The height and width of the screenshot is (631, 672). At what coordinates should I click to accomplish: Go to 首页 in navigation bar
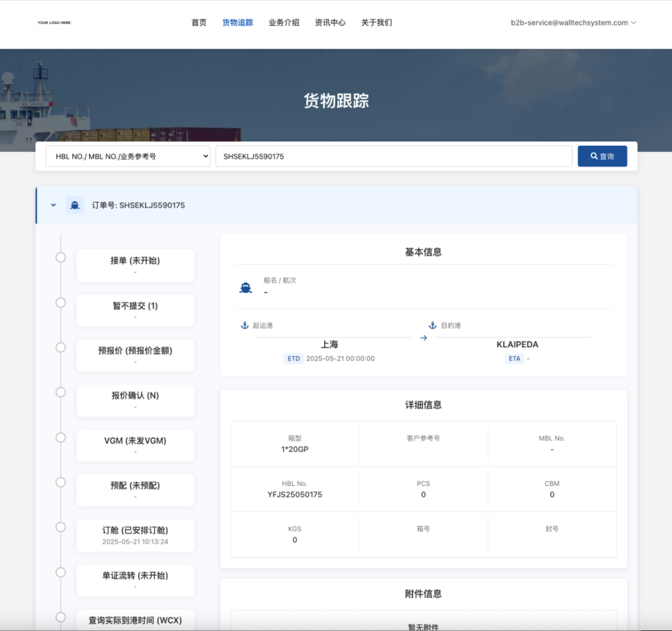[x=199, y=22]
